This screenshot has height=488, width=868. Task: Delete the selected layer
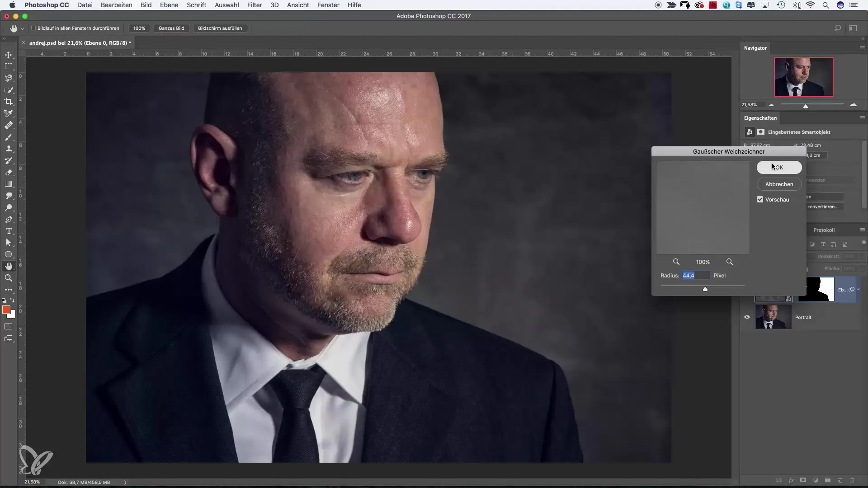coord(852,480)
